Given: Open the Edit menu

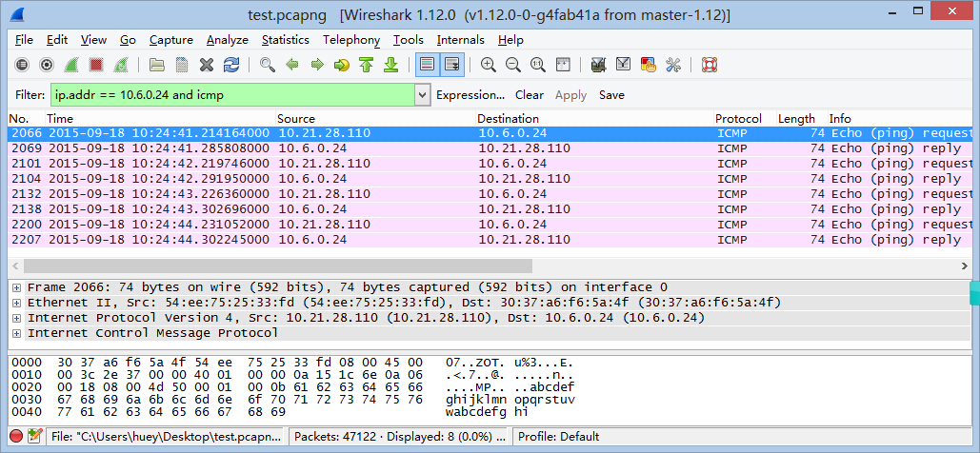Looking at the screenshot, I should click(x=57, y=40).
